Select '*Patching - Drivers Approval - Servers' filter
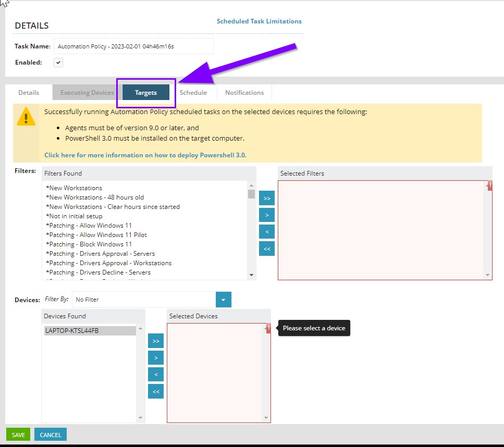This screenshot has width=504, height=447. (x=100, y=254)
